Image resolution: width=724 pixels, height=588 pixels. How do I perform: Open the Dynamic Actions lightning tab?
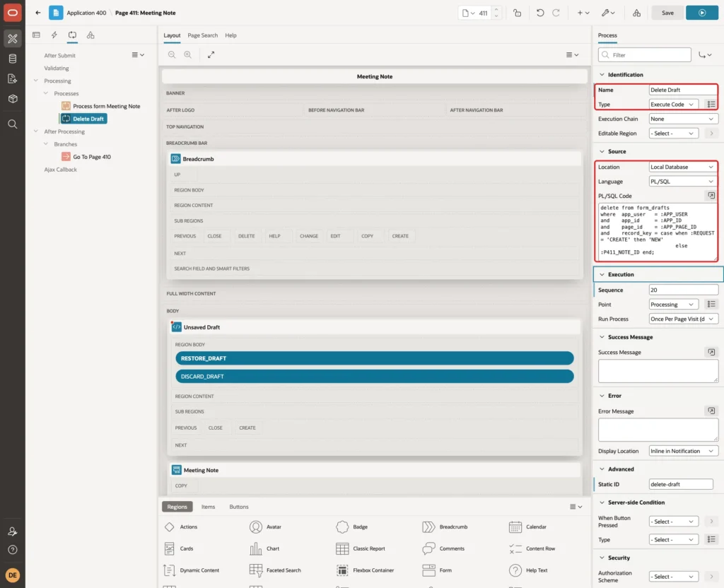pos(54,35)
